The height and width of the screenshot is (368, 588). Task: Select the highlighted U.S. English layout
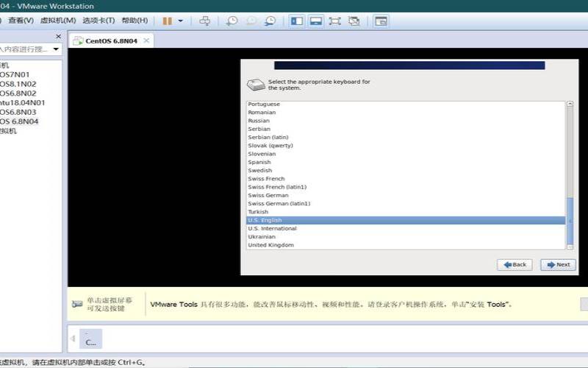406,220
